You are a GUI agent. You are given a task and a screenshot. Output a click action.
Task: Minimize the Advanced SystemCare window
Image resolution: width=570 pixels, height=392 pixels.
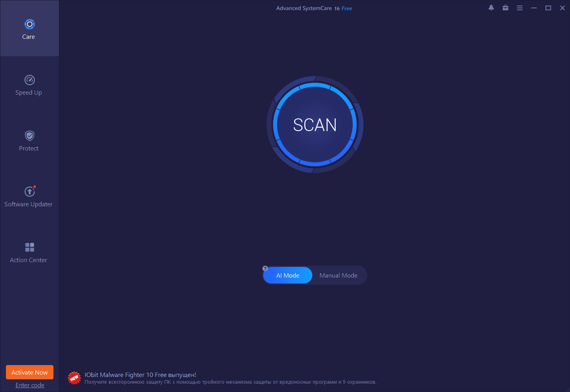click(x=534, y=8)
